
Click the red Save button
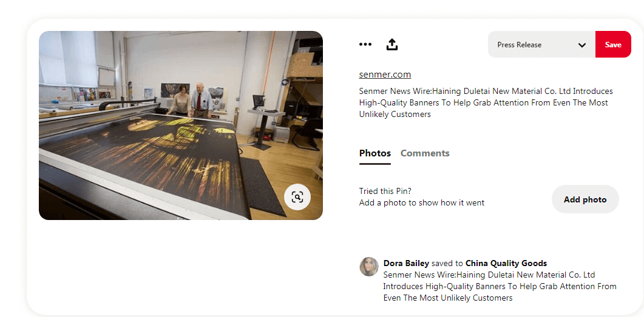[613, 44]
